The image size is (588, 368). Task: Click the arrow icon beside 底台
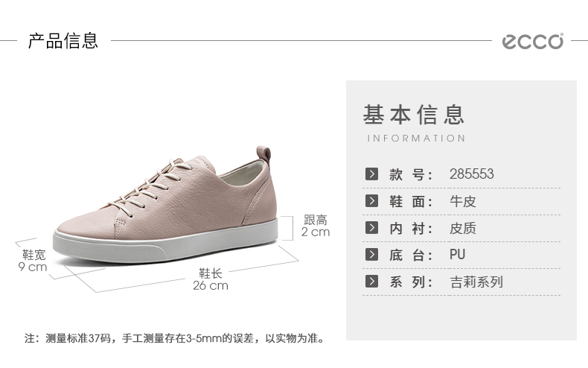click(x=371, y=255)
